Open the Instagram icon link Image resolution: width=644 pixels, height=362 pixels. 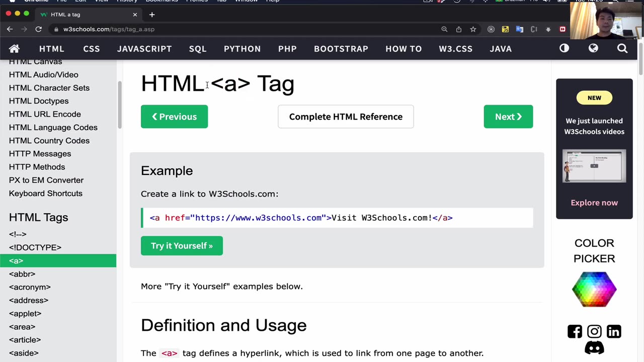[594, 331]
